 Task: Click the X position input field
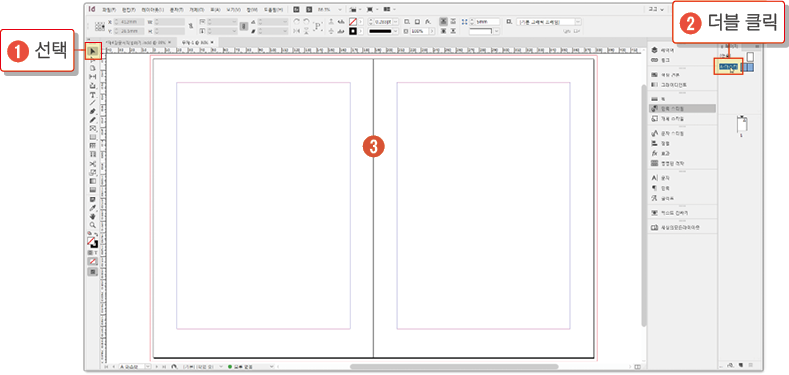(129, 22)
